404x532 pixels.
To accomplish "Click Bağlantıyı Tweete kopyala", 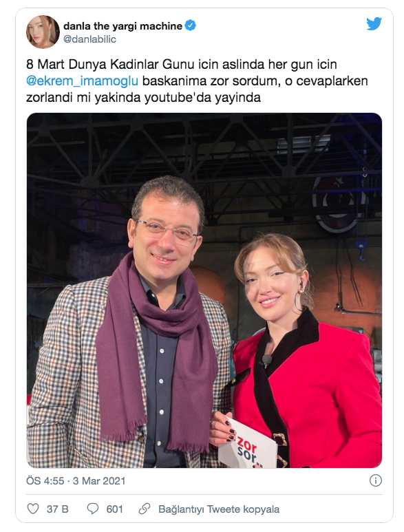I will click(x=219, y=509).
